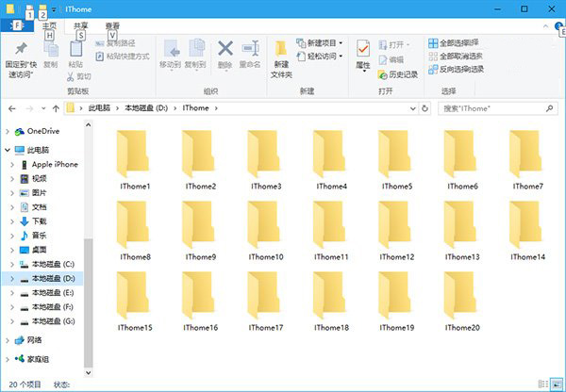This screenshot has width=566, height=392.
Task: Select 本地磁盘 (E:) in navigation pane
Action: 53,293
